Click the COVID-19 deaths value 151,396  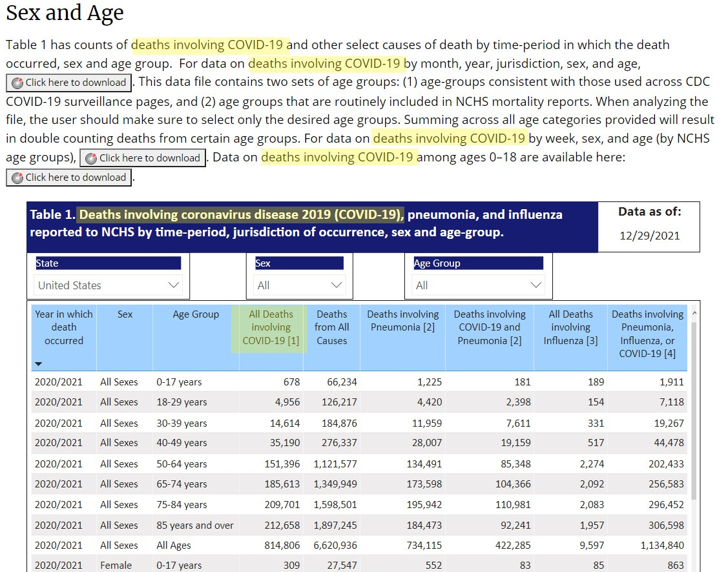[282, 464]
